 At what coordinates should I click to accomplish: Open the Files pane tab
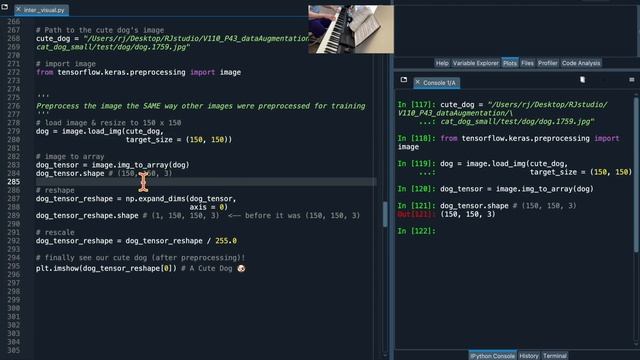[527, 63]
